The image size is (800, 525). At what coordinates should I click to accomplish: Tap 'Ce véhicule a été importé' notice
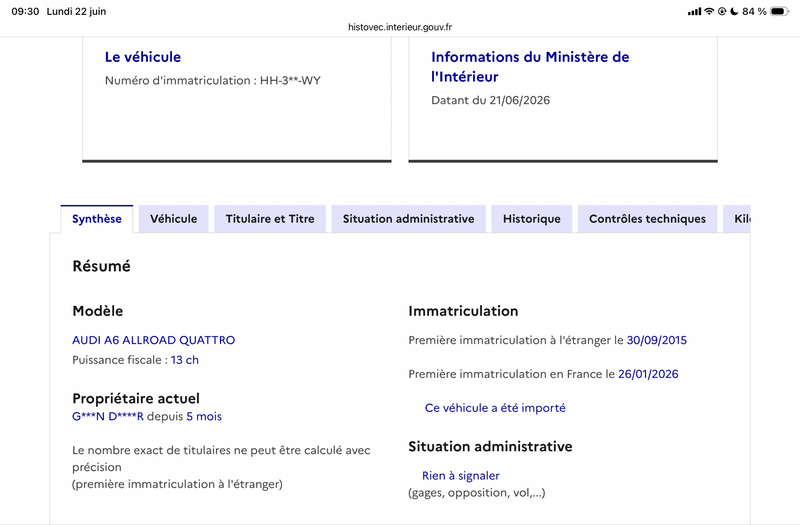tap(495, 408)
